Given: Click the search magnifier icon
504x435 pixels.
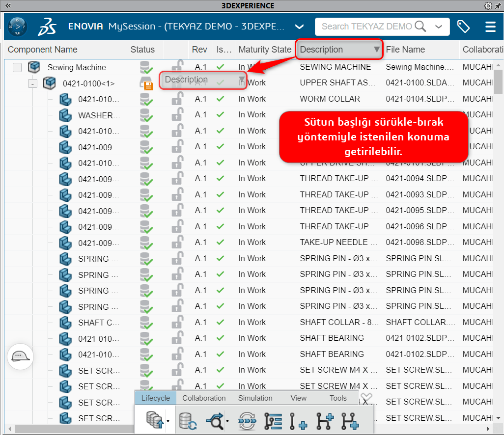Looking at the screenshot, I should pyautogui.click(x=420, y=27).
